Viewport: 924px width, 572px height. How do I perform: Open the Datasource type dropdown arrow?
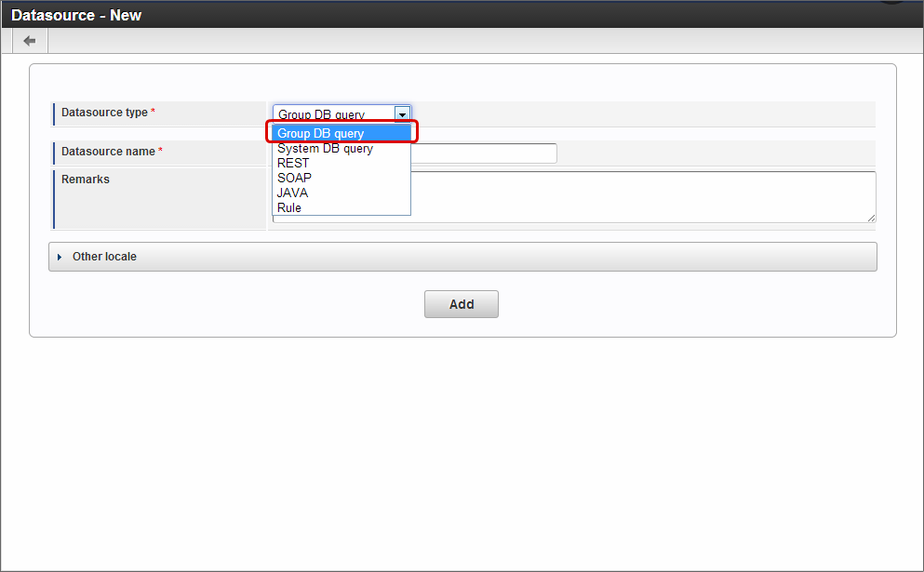(x=402, y=114)
